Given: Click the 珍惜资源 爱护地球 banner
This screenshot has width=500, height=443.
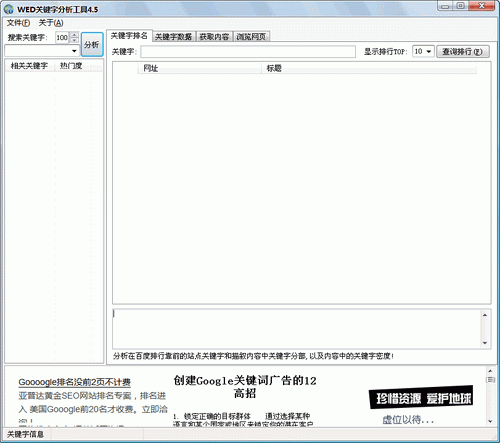Looking at the screenshot, I should pos(421,397).
